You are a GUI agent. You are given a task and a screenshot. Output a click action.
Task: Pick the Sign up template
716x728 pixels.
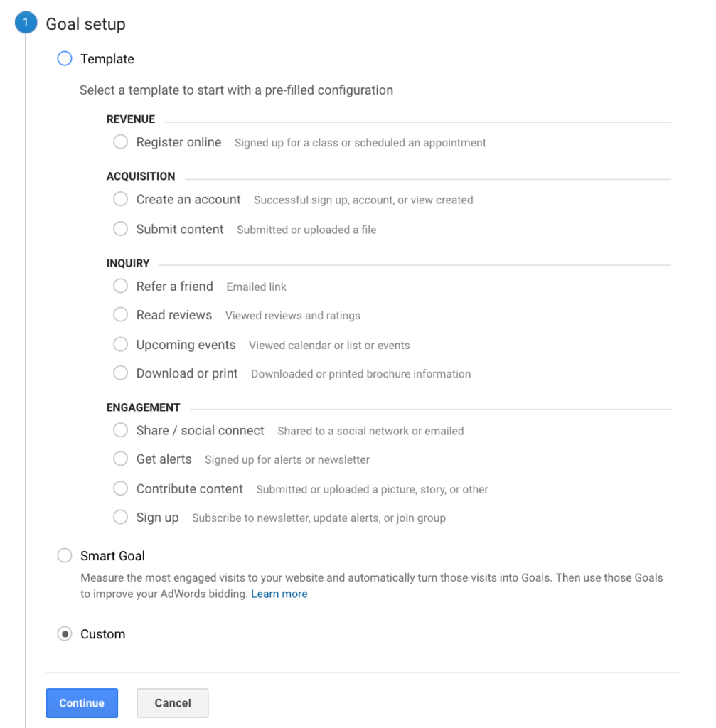click(x=121, y=518)
